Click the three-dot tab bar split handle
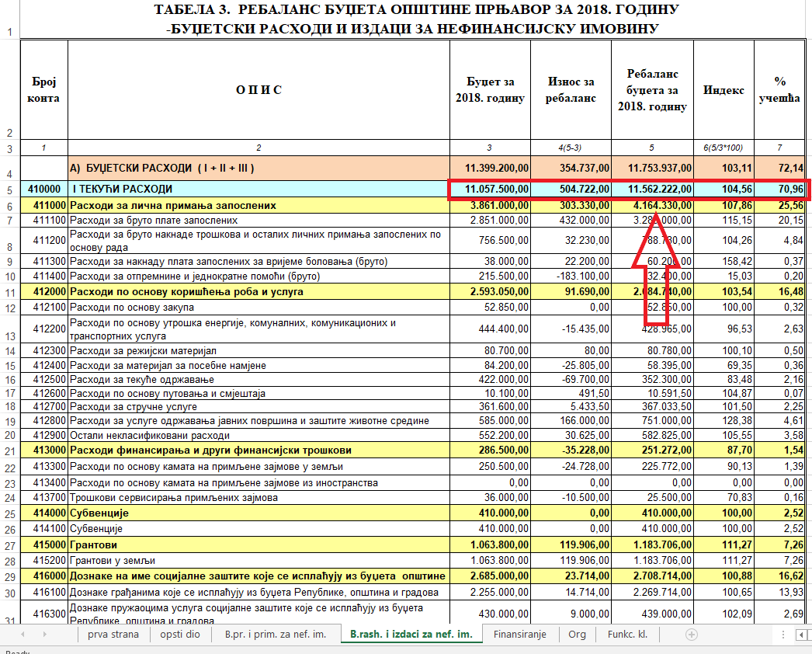 coord(783,635)
